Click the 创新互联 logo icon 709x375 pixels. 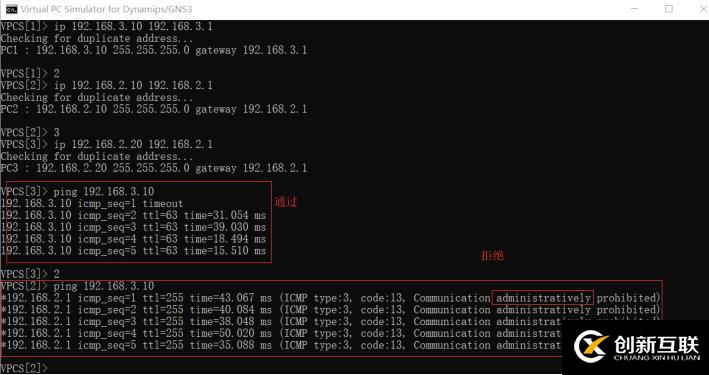(x=591, y=346)
